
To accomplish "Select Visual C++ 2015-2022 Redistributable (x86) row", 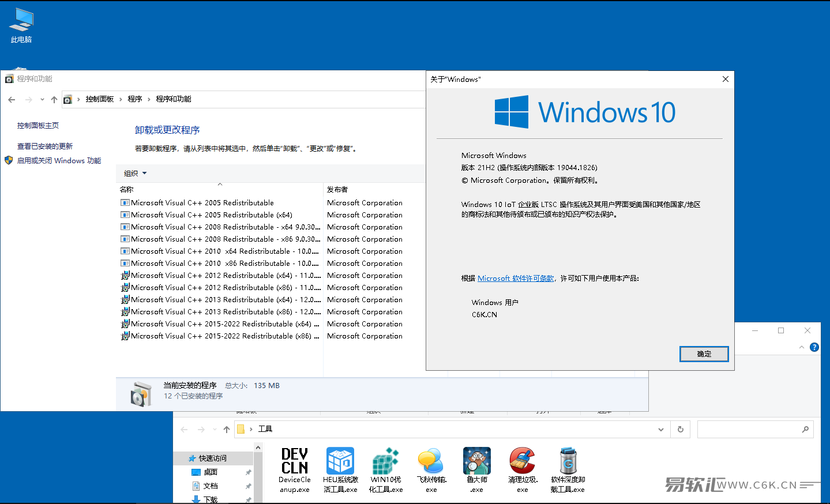I will 220,336.
